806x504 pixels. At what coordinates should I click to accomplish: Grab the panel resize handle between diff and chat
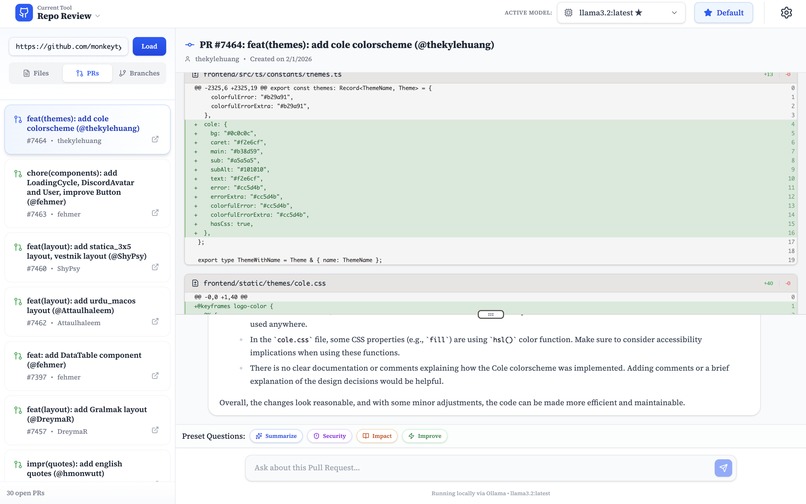tap(490, 314)
